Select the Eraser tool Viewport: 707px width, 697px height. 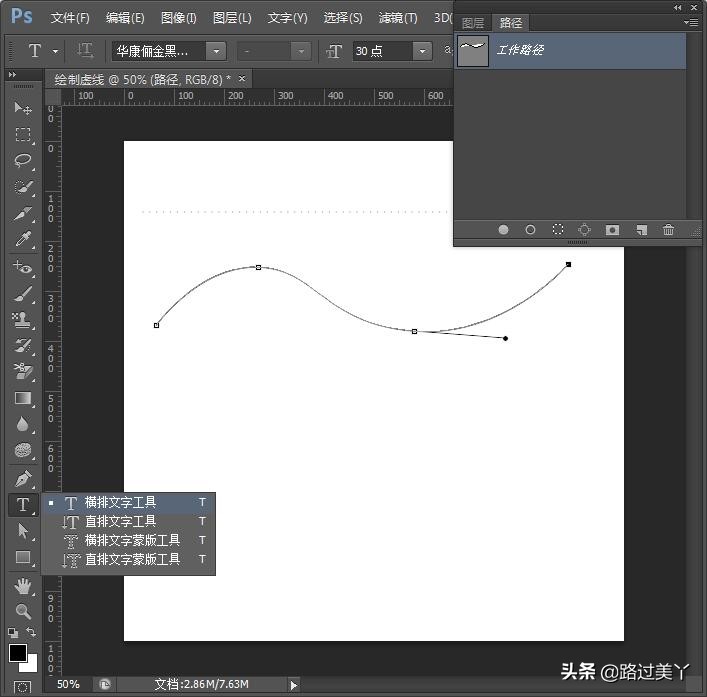click(x=23, y=372)
